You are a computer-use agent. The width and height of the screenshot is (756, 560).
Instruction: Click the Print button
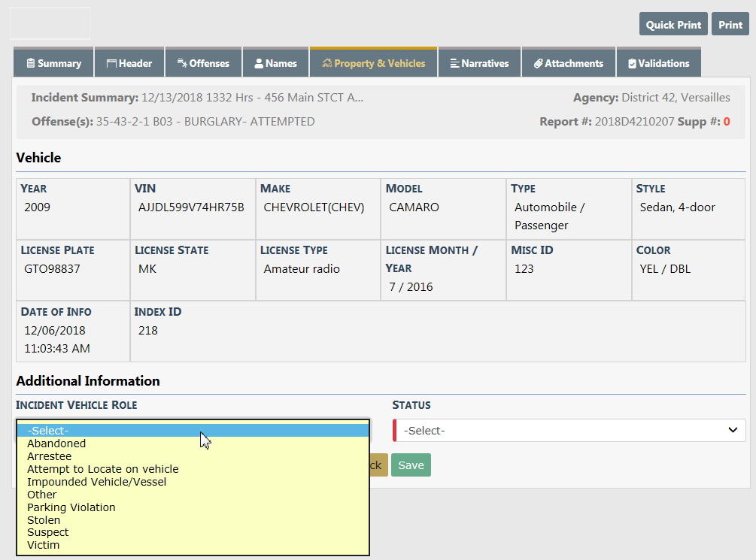coord(730,25)
